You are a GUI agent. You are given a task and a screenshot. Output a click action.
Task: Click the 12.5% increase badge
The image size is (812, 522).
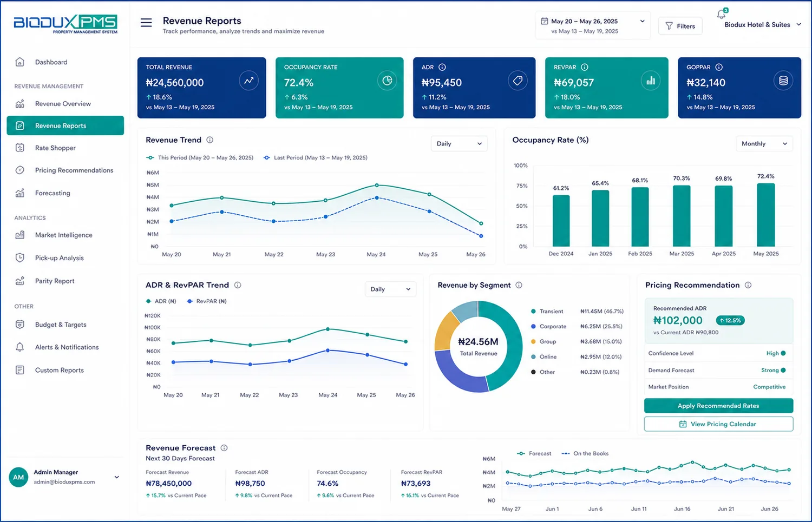coord(730,320)
